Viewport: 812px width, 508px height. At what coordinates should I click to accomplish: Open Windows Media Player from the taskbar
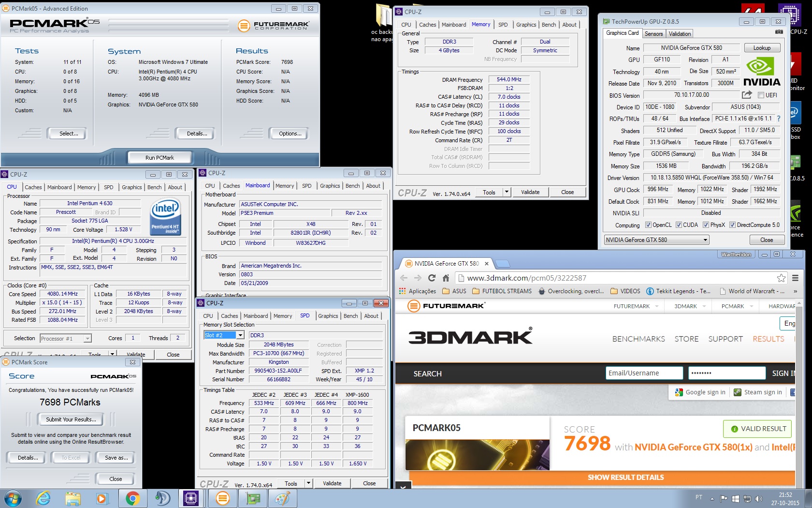tap(102, 498)
